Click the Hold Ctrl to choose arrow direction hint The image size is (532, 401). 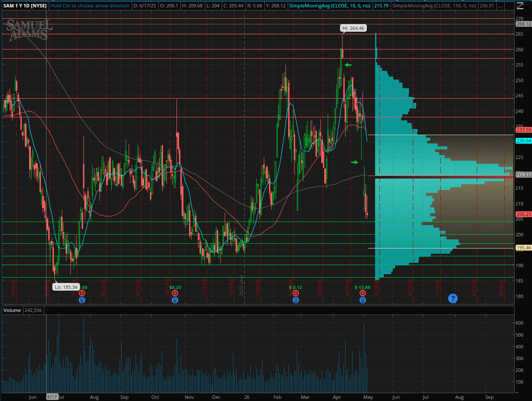point(90,6)
